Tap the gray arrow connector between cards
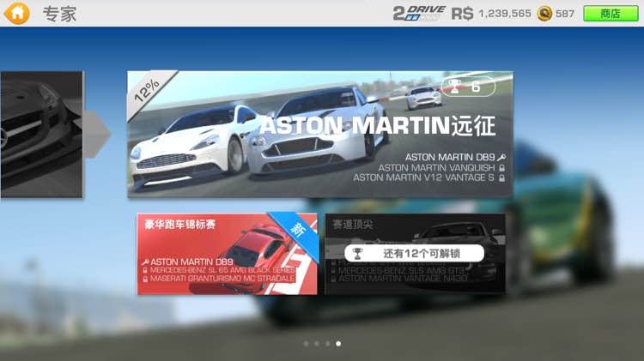This screenshot has height=361, width=644. tap(97, 133)
